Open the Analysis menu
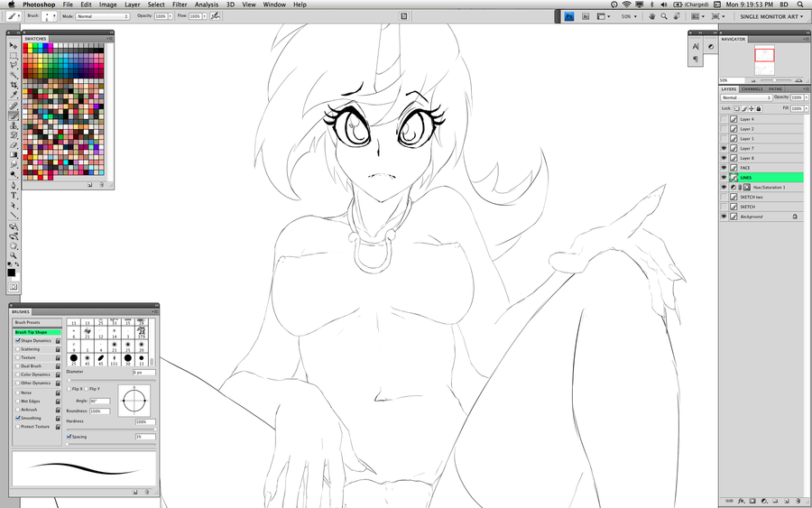 (x=206, y=5)
